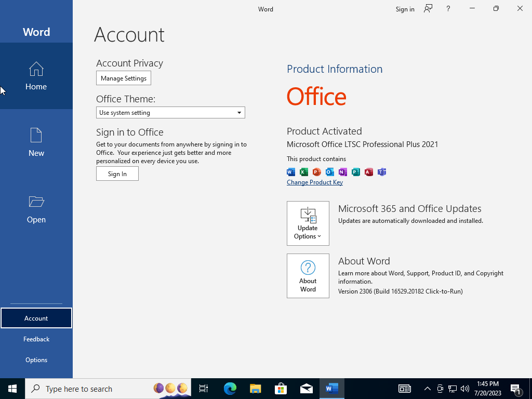The width and height of the screenshot is (532, 399).
Task: Show hidden system tray icons
Action: (428, 389)
